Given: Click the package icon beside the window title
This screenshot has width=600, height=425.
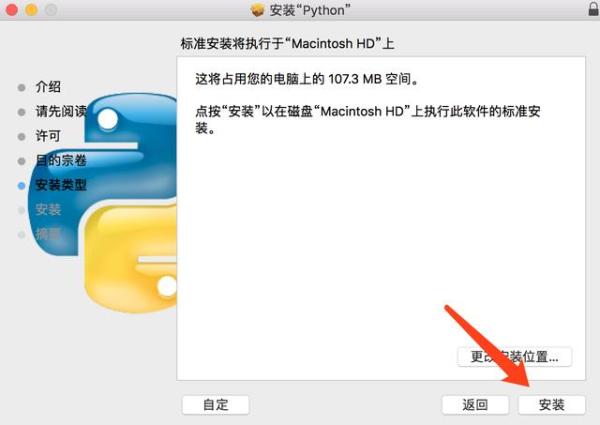Looking at the screenshot, I should click(x=258, y=10).
